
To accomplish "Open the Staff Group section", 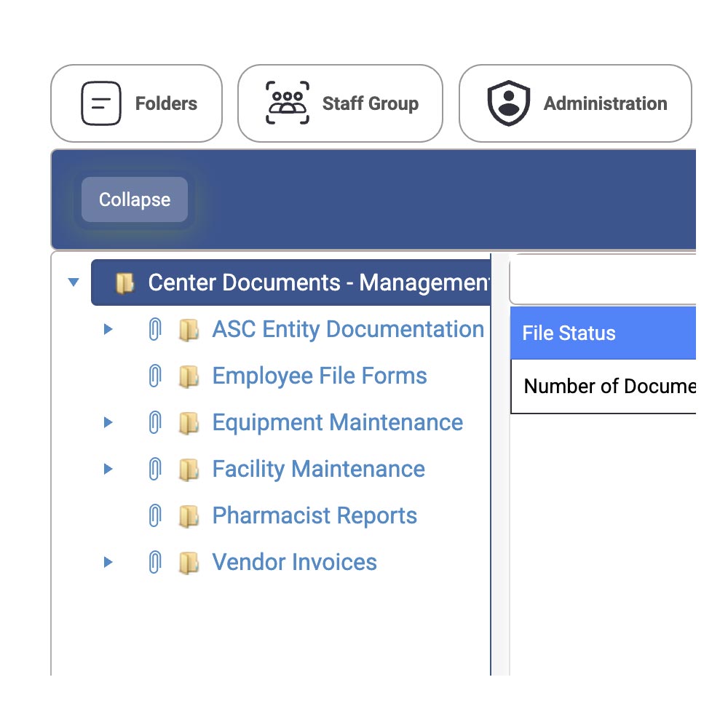I will click(x=340, y=103).
